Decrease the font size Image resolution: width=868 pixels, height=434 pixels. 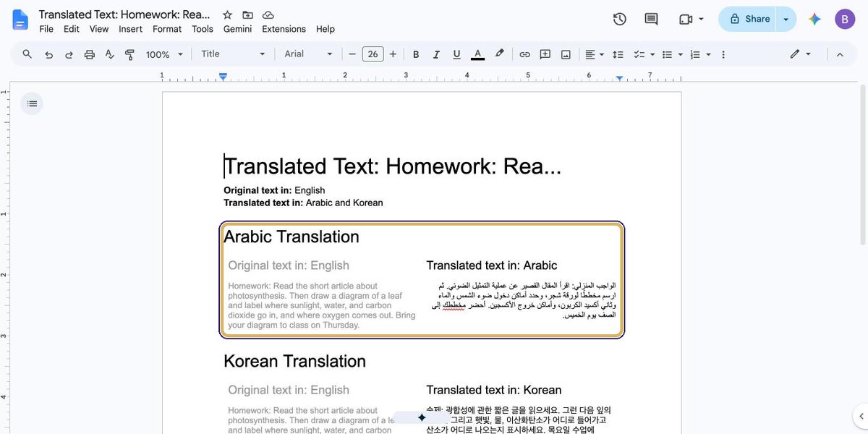click(352, 54)
